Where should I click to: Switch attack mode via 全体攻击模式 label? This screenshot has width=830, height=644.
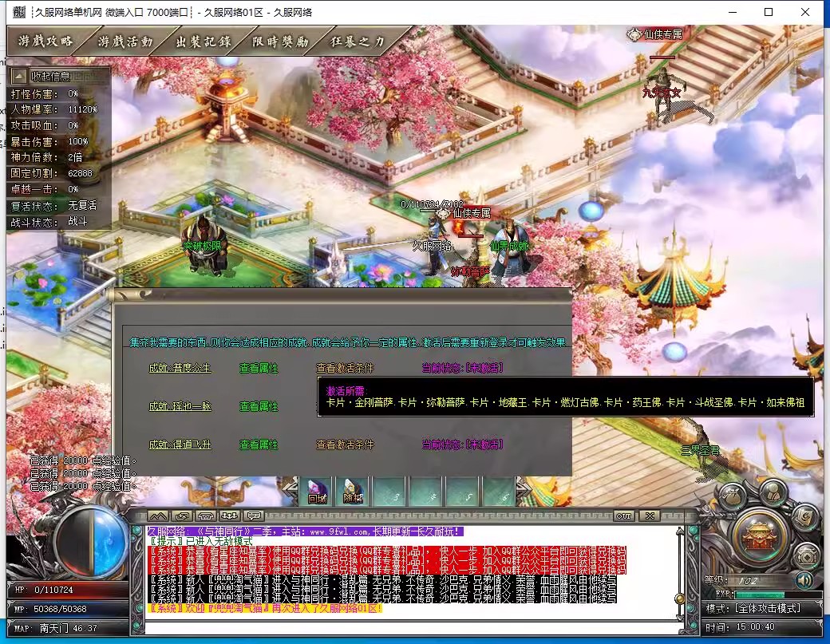769,609
